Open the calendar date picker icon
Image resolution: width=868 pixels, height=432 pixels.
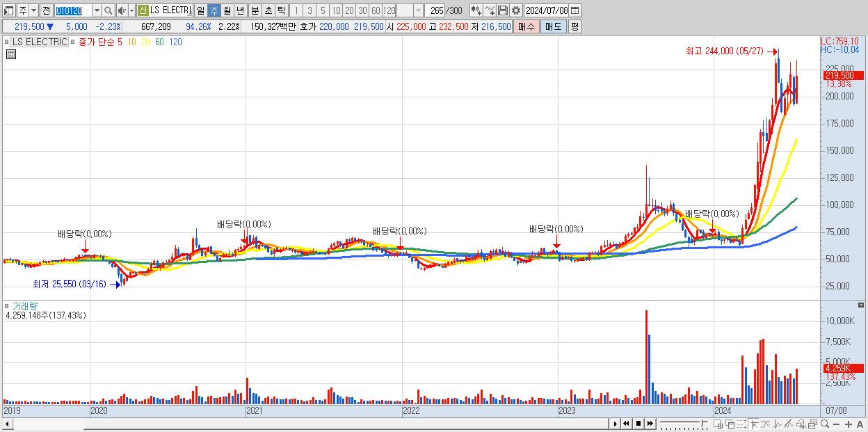tap(575, 10)
